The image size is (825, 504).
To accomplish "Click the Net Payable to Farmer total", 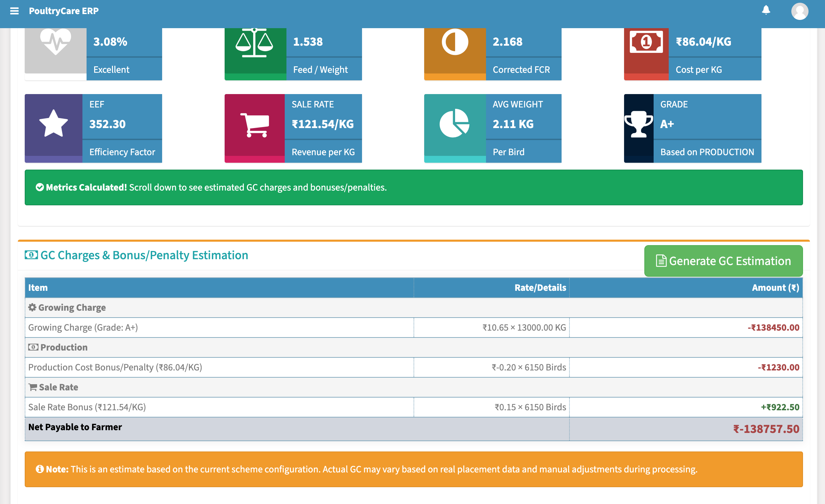I will coord(75,427).
